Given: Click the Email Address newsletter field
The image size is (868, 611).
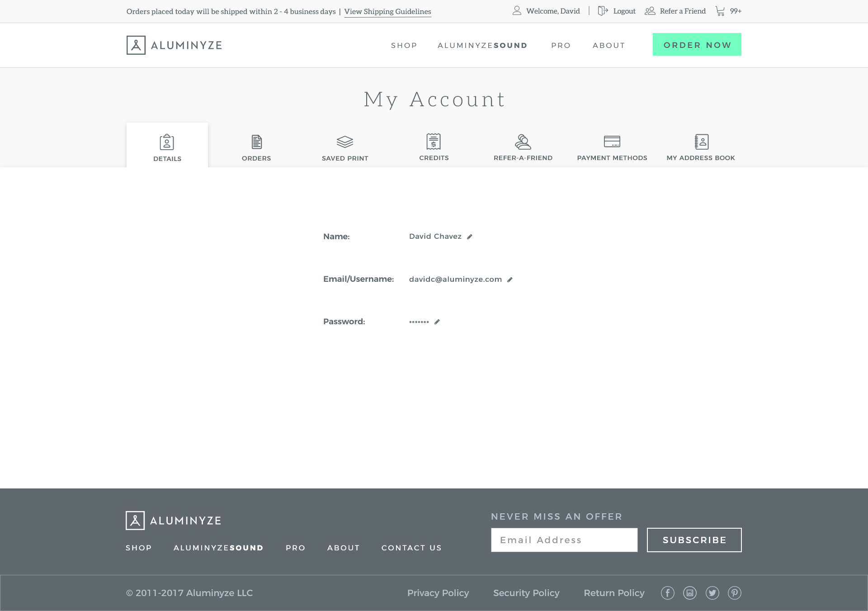Looking at the screenshot, I should [x=564, y=540].
